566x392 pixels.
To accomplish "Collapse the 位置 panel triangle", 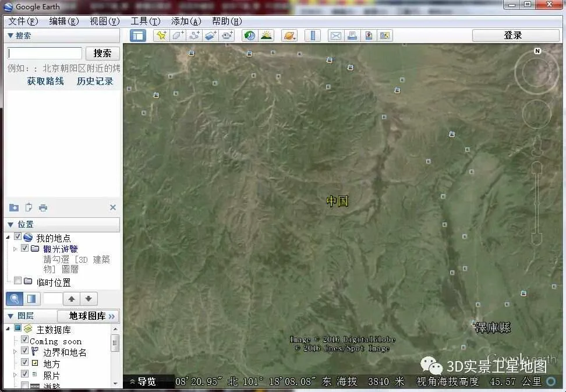I will pos(10,224).
